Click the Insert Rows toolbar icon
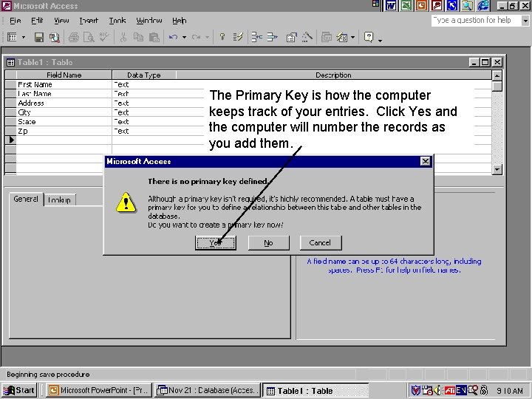Image resolution: width=532 pixels, height=399 pixels. (257, 37)
